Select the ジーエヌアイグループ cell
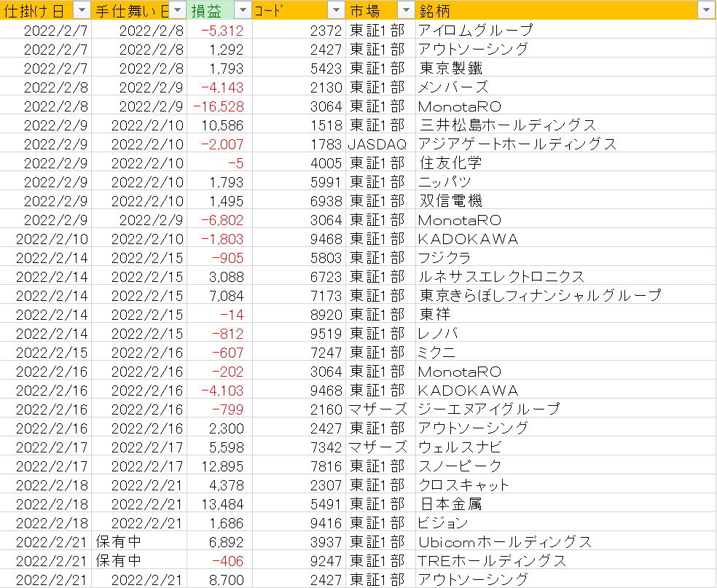The width and height of the screenshot is (717, 588). pyautogui.click(x=566, y=409)
